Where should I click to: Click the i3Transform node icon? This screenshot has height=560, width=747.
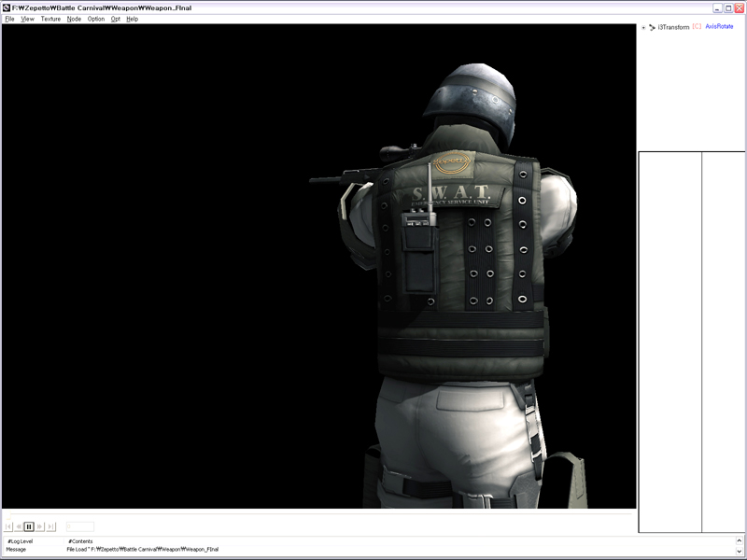652,27
